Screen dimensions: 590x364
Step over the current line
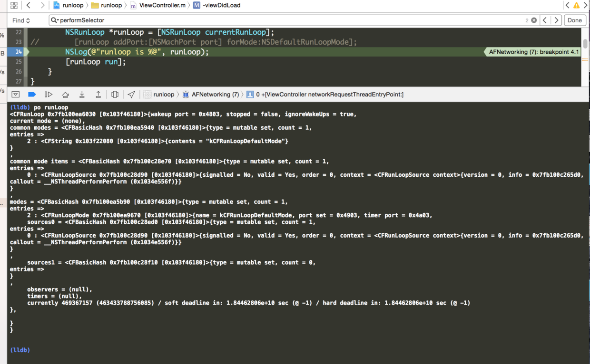65,95
